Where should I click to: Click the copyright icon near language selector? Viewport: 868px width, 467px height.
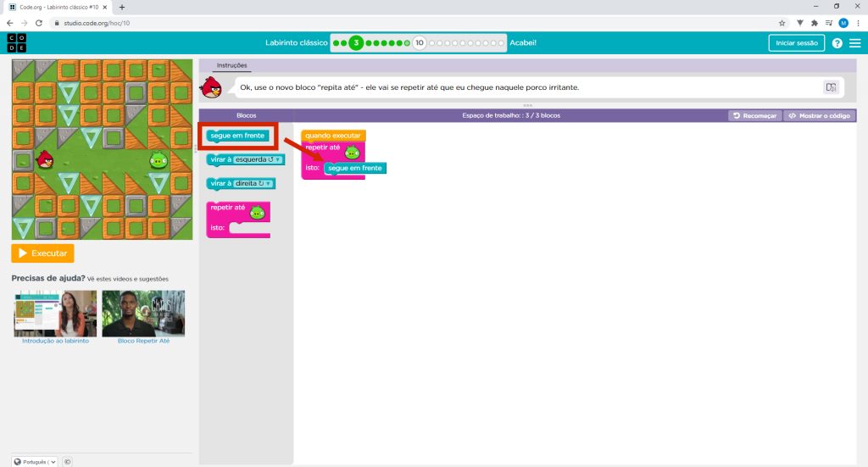[x=67, y=461]
